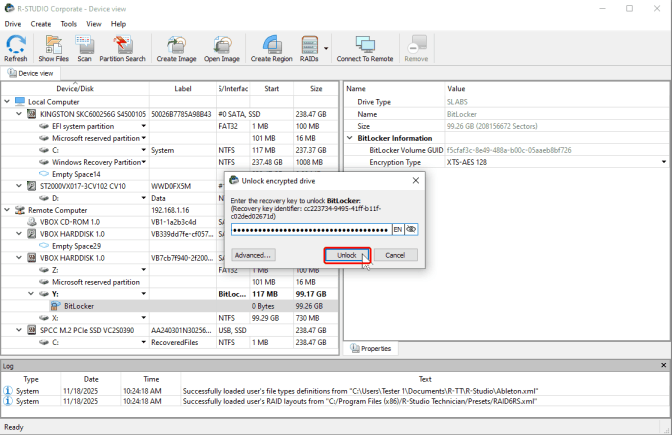Image resolution: width=672 pixels, height=435 pixels.
Task: Collapse the Local Computer tree node
Action: (8, 102)
